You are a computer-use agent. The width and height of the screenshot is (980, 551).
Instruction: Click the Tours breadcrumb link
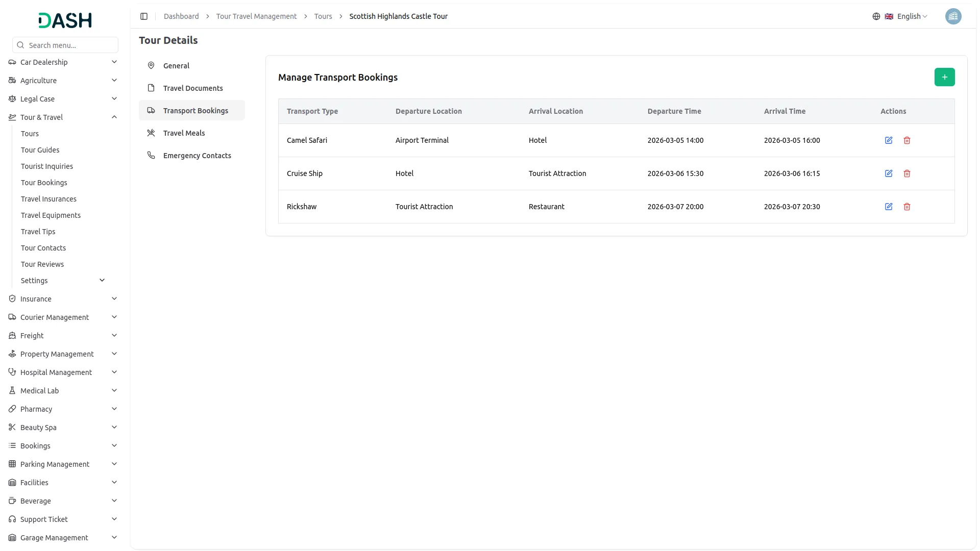click(323, 16)
